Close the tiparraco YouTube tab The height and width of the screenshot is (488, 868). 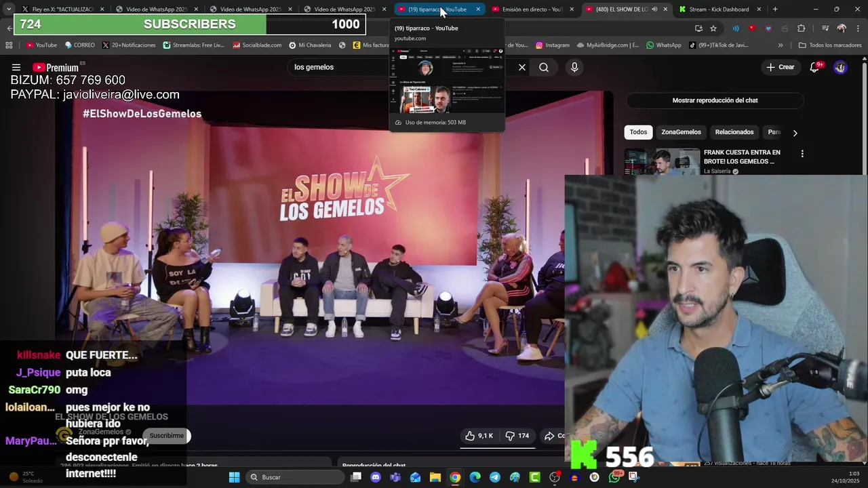coord(478,9)
